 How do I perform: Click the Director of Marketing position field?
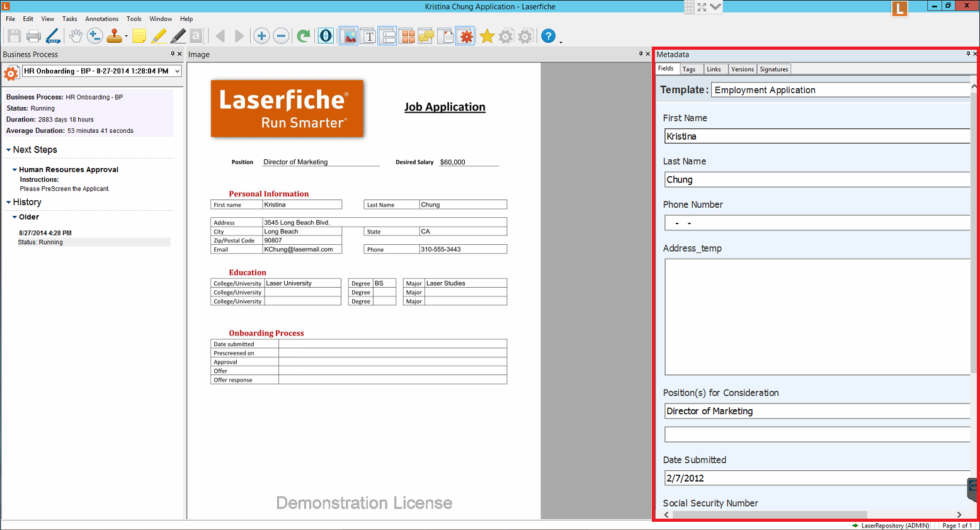[x=818, y=411]
